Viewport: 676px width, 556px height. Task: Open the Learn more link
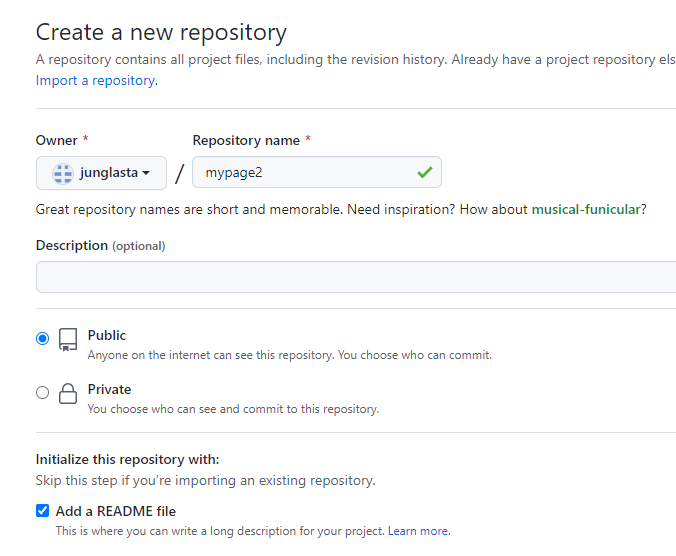(x=418, y=531)
